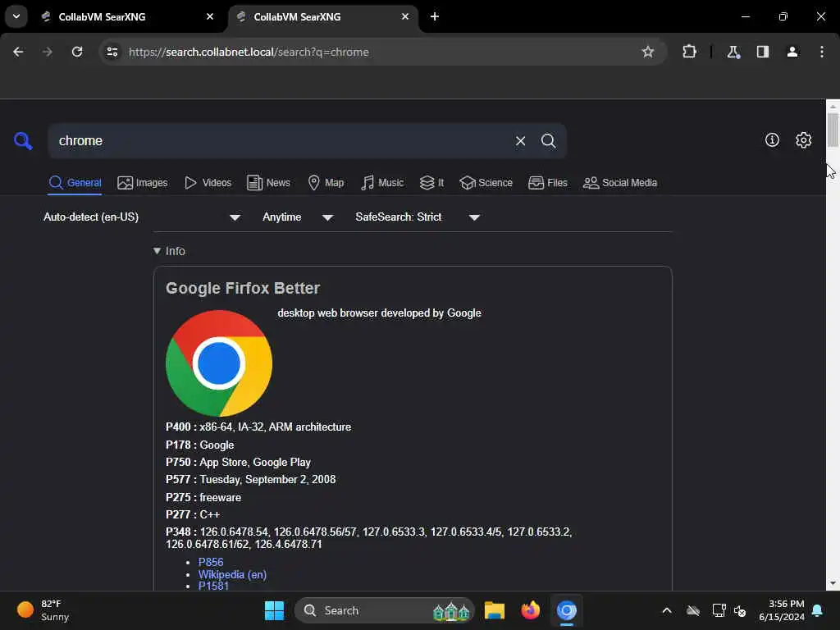Open the Auto-detect (en-US) language dropdown

pos(142,217)
